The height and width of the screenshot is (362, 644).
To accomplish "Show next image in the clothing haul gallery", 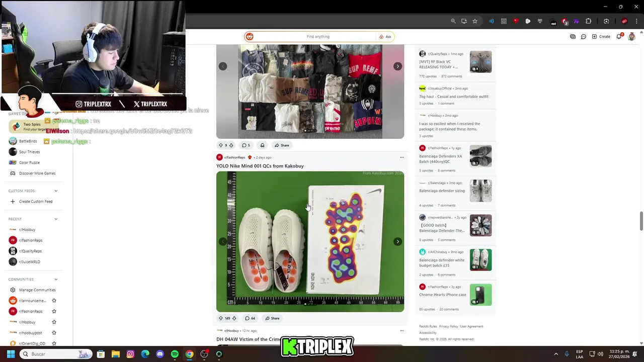I will click(x=397, y=66).
